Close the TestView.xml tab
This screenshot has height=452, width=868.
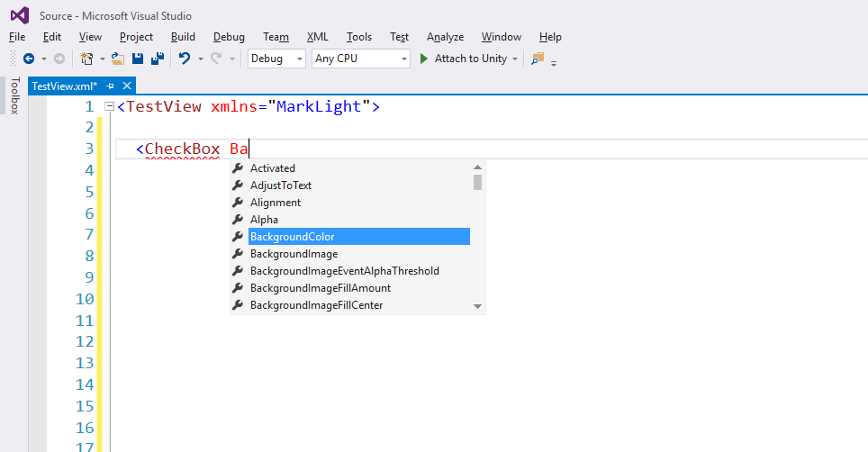tap(127, 86)
